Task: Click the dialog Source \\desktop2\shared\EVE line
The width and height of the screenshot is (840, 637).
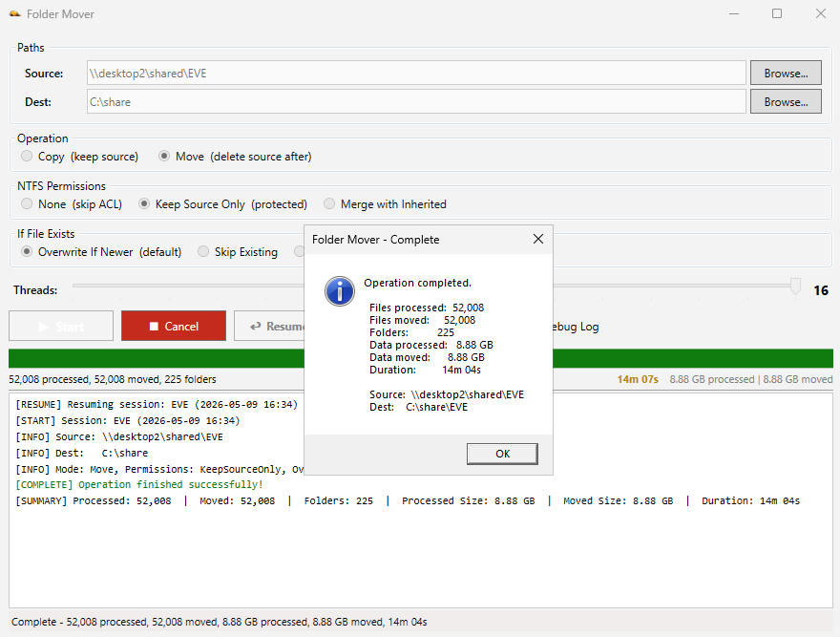Action: (447, 394)
